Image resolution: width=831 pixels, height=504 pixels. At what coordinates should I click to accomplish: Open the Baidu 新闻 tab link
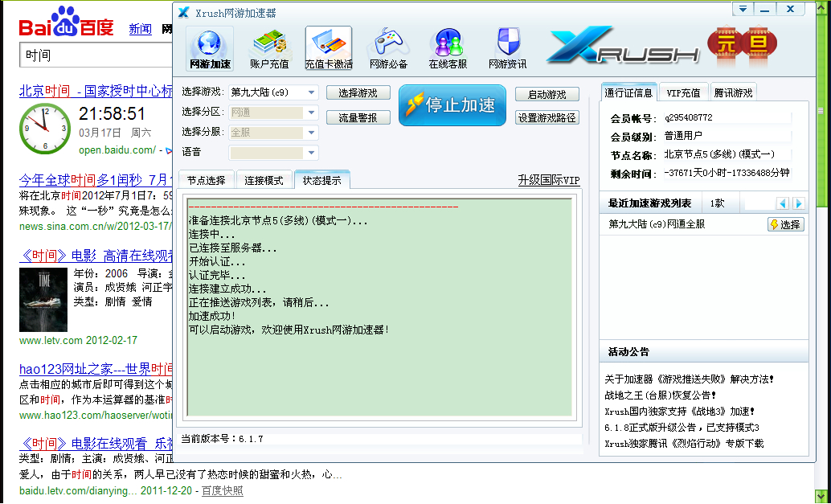[141, 29]
